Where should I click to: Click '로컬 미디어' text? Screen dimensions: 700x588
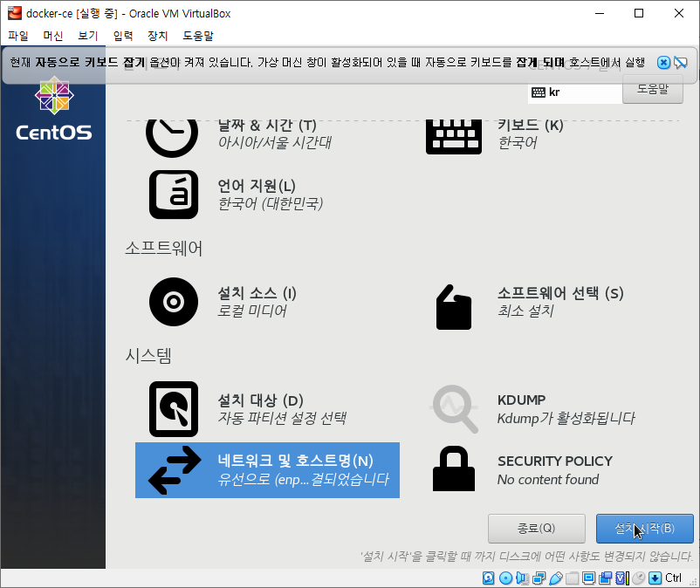(251, 311)
